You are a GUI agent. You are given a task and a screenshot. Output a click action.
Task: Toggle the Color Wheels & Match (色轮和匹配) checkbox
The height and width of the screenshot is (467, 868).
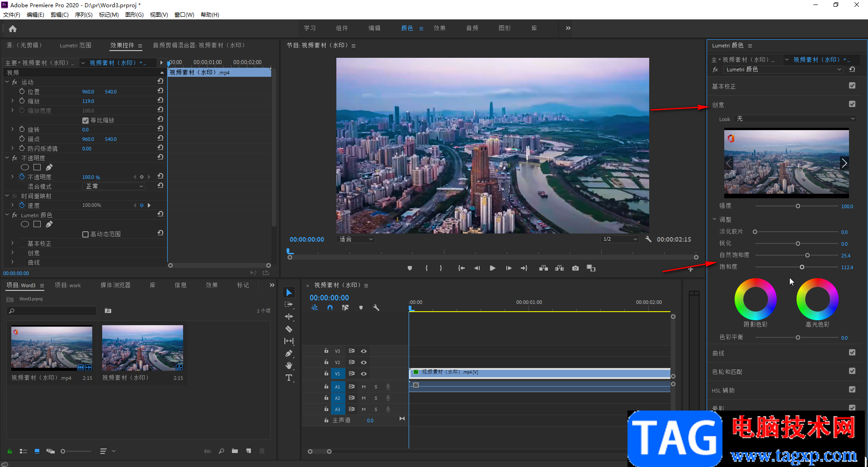pyautogui.click(x=852, y=371)
